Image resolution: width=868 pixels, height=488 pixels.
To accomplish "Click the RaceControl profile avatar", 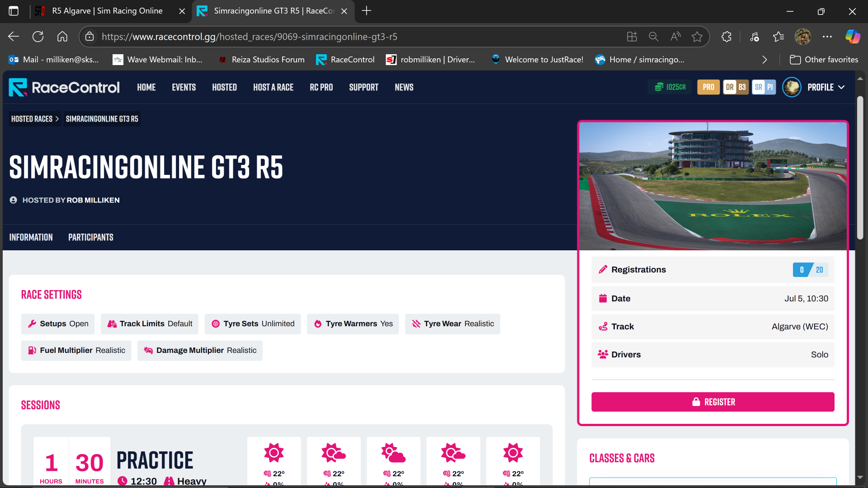I will coord(792,87).
